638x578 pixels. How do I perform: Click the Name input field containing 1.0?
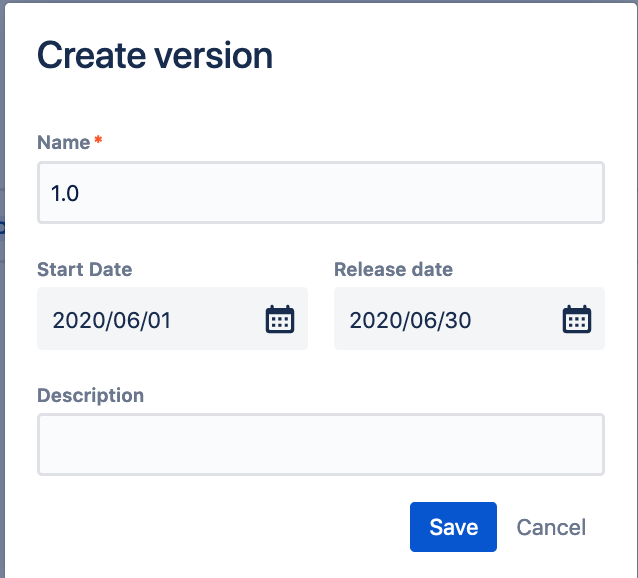(x=321, y=192)
